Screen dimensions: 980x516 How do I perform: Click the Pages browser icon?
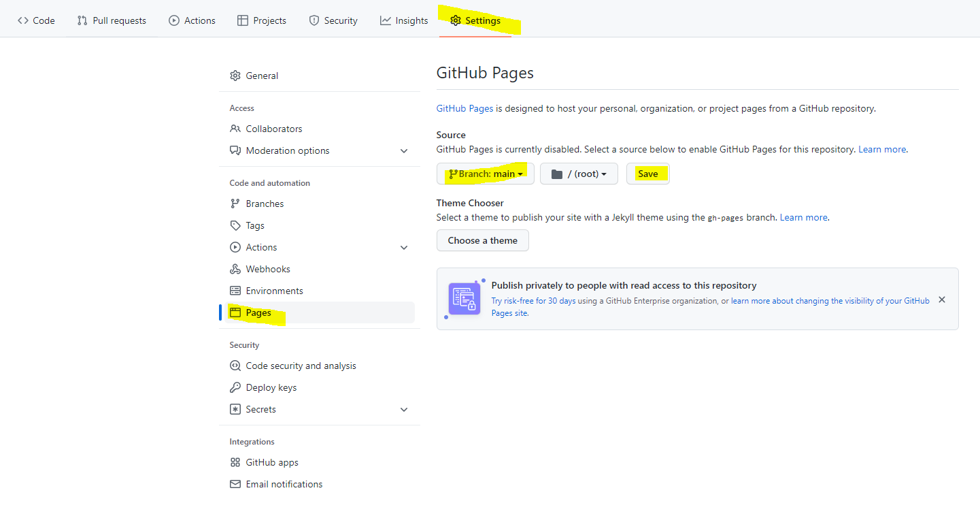(235, 312)
